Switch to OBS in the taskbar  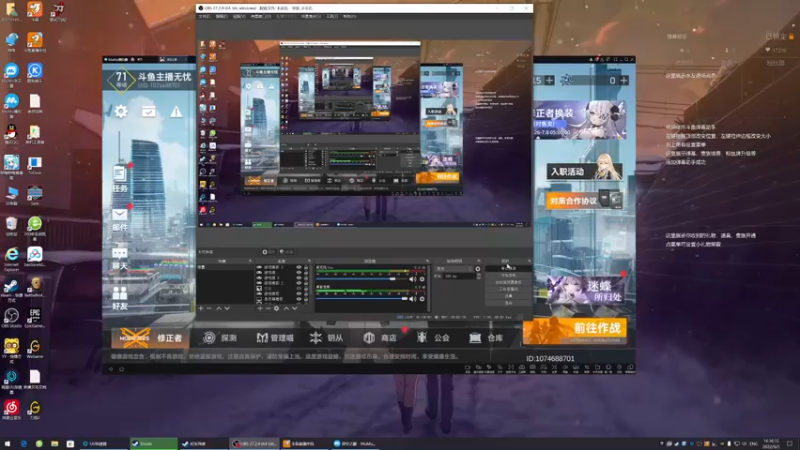[x=254, y=444]
